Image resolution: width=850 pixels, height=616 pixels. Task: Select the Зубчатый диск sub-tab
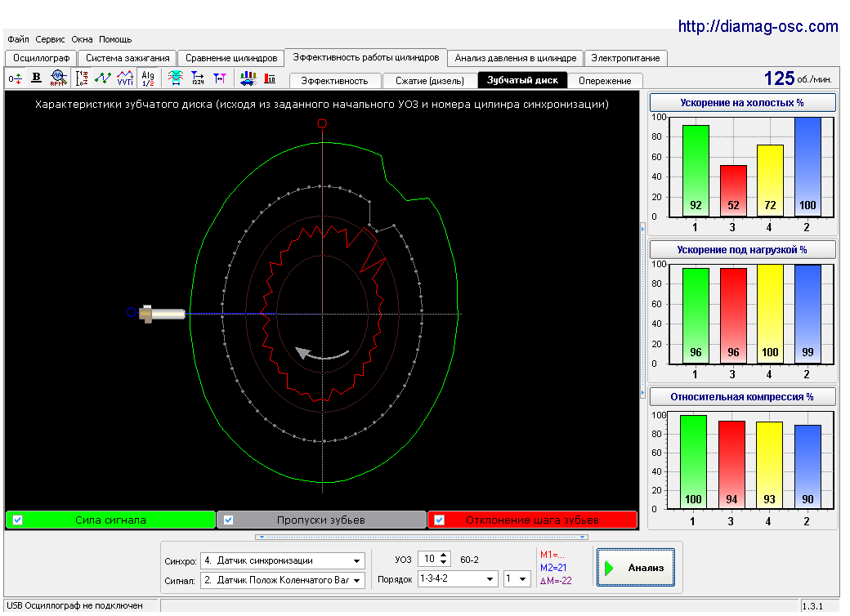point(522,80)
